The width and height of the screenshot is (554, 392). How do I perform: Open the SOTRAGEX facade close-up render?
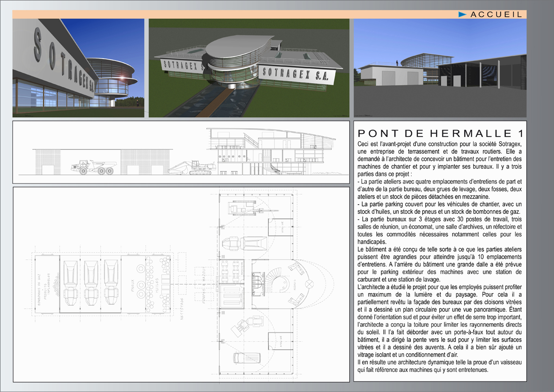78,68
